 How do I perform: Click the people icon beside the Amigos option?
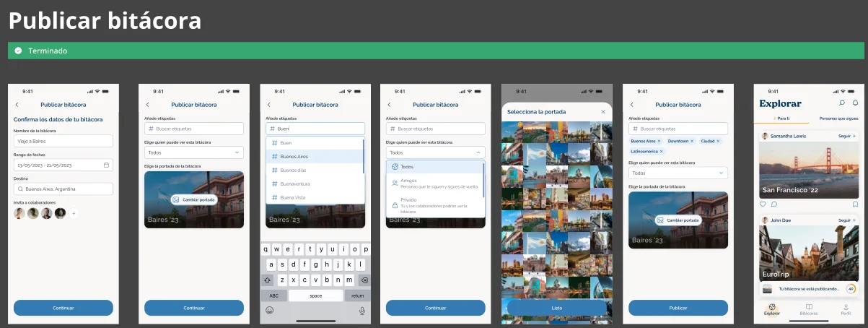coord(395,184)
